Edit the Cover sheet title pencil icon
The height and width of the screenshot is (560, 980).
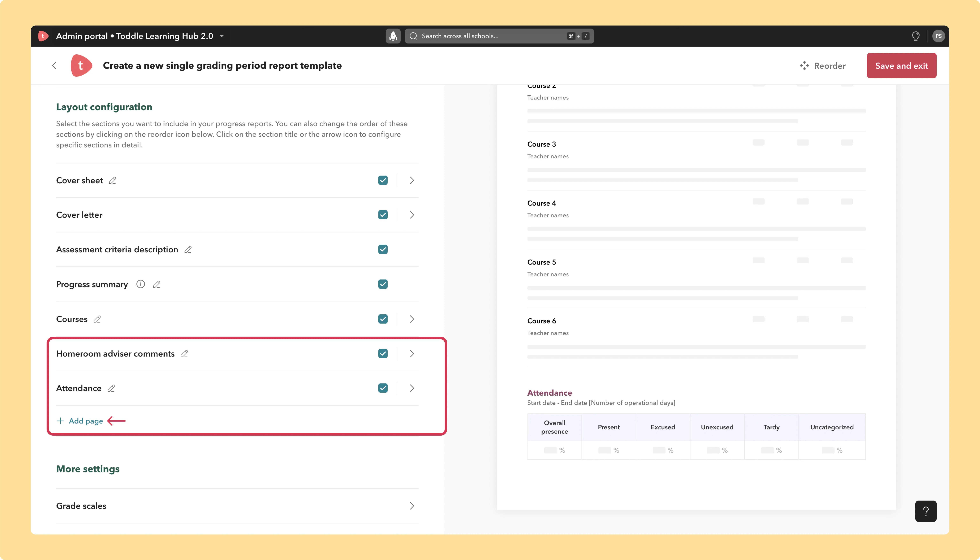point(112,180)
